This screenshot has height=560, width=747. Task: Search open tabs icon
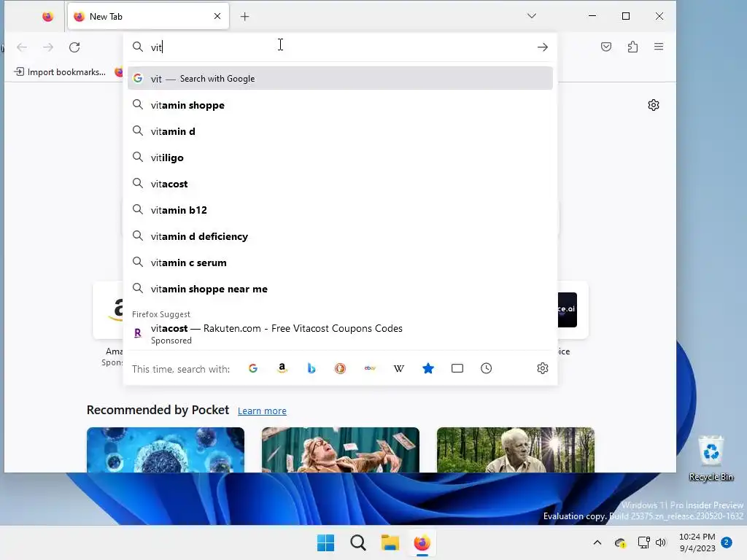click(457, 368)
